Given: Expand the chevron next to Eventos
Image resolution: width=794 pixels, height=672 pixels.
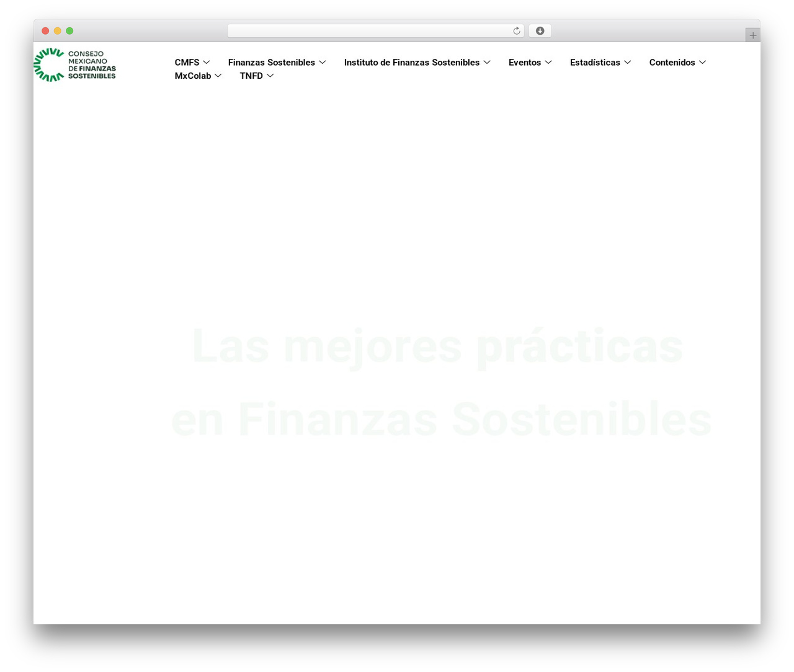Looking at the screenshot, I should click(548, 63).
